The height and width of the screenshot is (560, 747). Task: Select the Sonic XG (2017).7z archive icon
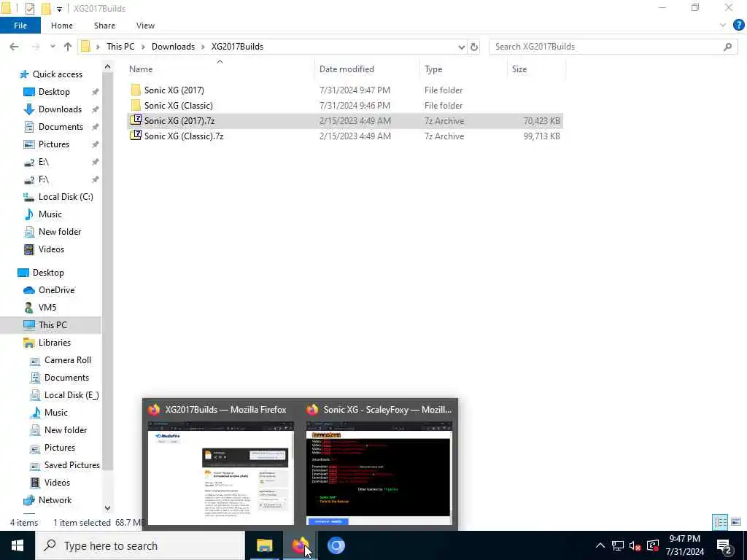tap(136, 120)
